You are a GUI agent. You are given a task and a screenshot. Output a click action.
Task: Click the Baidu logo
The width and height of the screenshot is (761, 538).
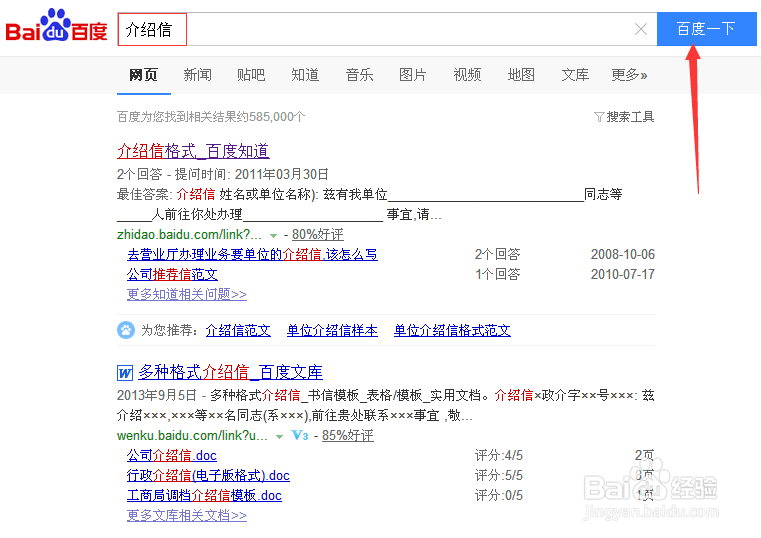(x=56, y=25)
